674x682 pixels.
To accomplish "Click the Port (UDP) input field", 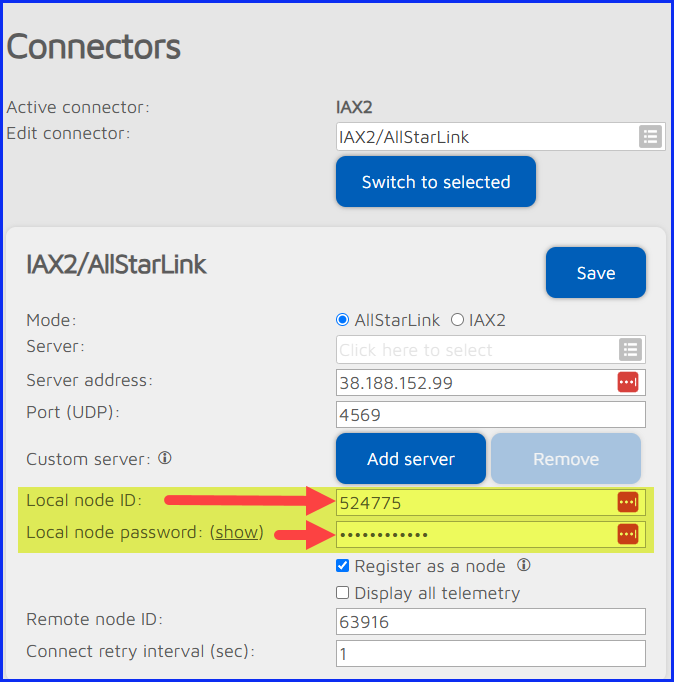I will tap(490, 414).
